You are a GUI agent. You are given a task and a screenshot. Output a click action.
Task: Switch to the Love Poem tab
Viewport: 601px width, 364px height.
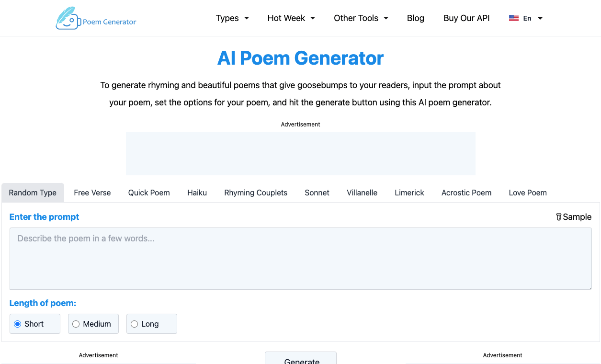527,193
